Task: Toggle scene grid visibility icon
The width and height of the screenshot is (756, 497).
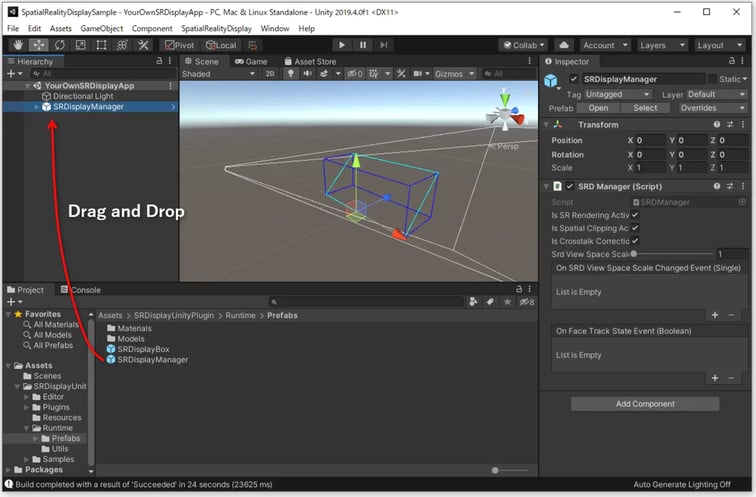Action: pos(373,73)
